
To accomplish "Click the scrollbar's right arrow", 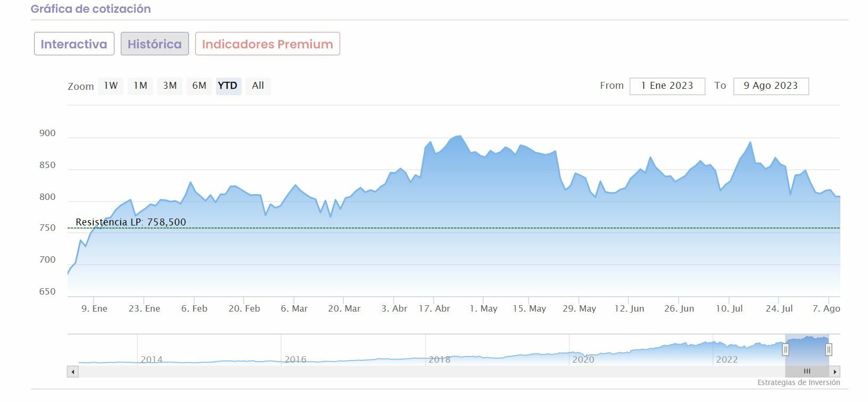I will pyautogui.click(x=835, y=372).
